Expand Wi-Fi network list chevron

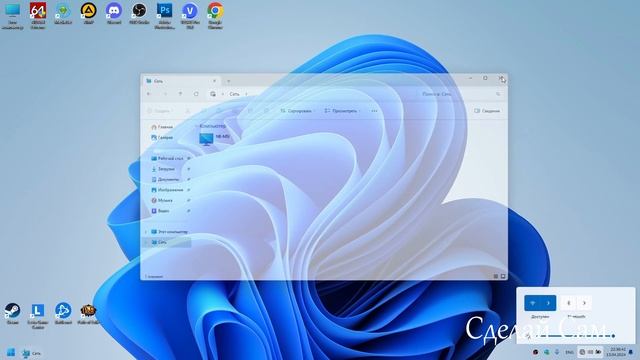pos(548,303)
